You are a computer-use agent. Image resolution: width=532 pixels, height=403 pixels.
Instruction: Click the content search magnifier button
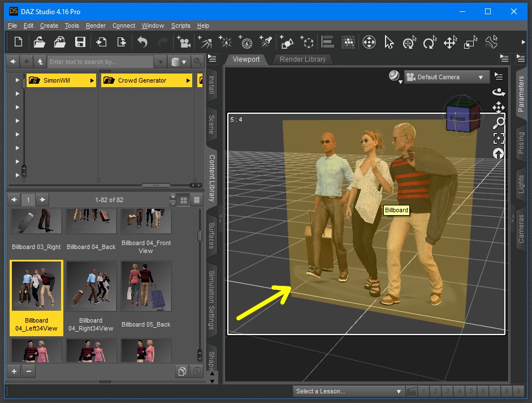pyautogui.click(x=197, y=62)
